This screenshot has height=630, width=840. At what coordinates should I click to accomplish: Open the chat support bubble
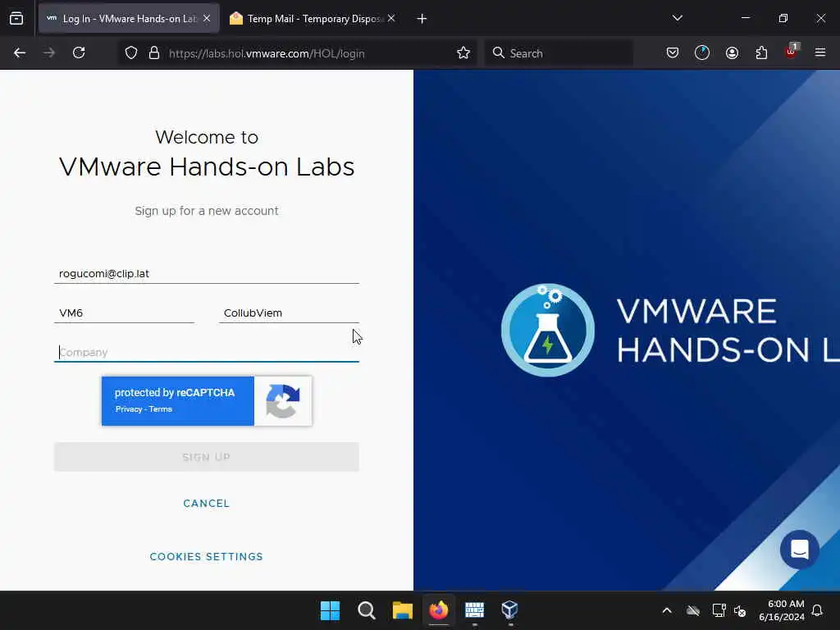pos(799,550)
